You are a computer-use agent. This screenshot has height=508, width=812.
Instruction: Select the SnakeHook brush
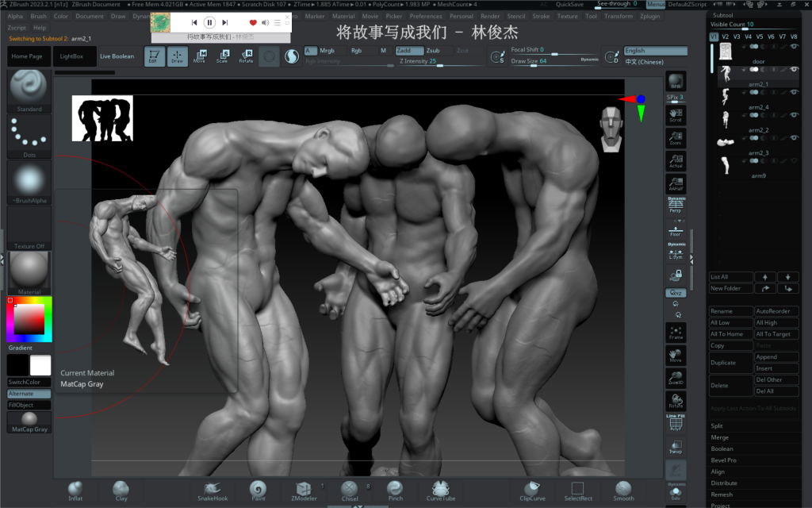tap(212, 491)
